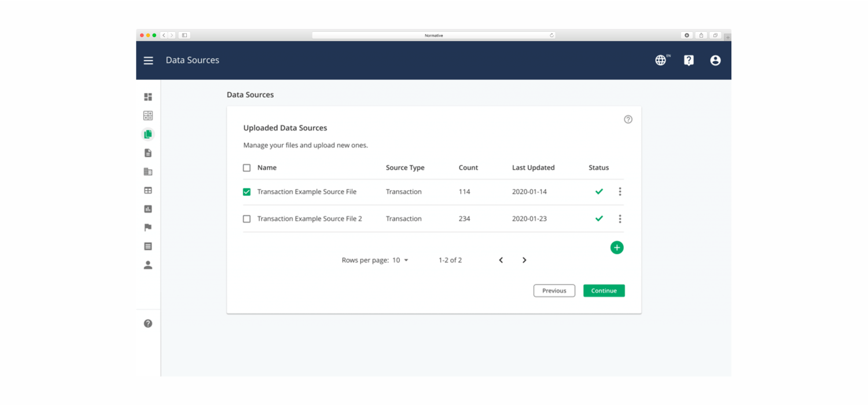Open the hamburger navigation menu

point(149,60)
